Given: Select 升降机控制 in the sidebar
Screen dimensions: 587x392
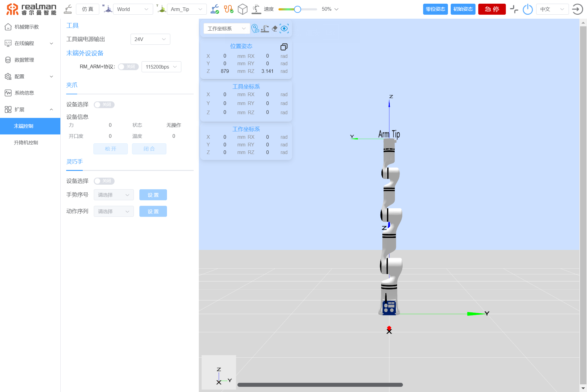Looking at the screenshot, I should pyautogui.click(x=26, y=143).
